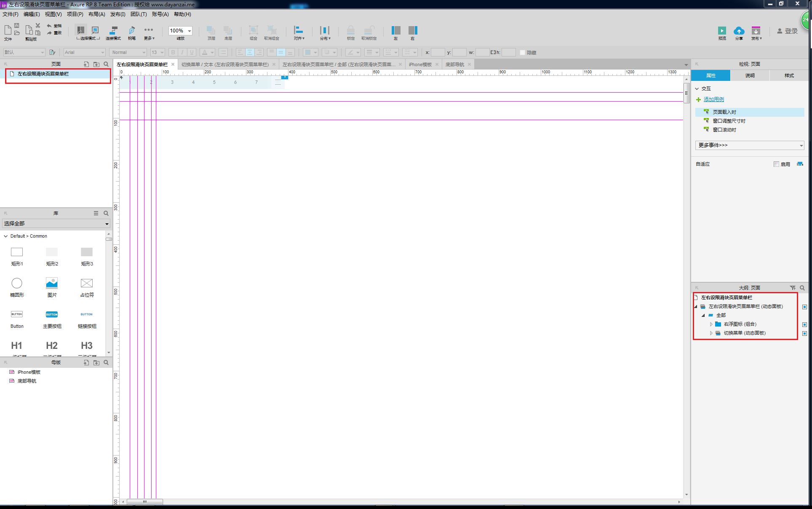
Task: Click the 添加用例 link
Action: 713,99
